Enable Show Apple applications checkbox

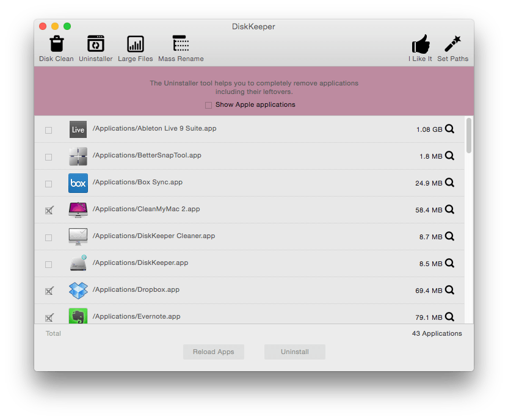tap(209, 105)
